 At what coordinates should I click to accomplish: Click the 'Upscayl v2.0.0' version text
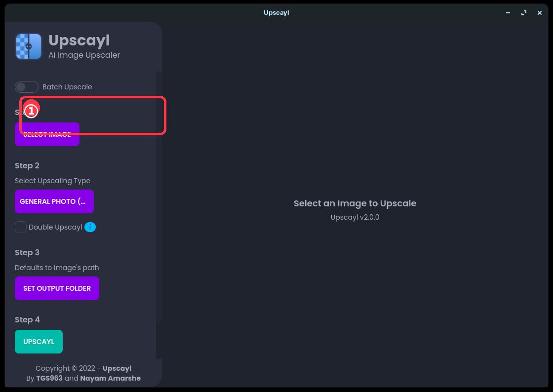tap(355, 217)
